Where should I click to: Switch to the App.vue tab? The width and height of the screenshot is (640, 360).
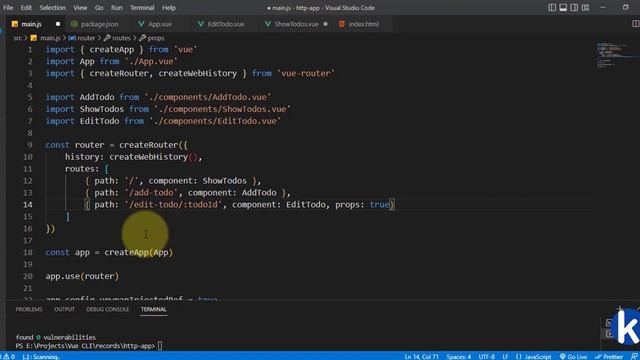click(x=160, y=24)
